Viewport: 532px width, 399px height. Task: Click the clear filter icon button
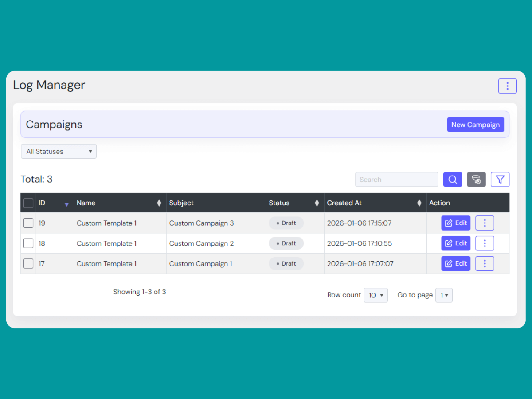click(476, 180)
